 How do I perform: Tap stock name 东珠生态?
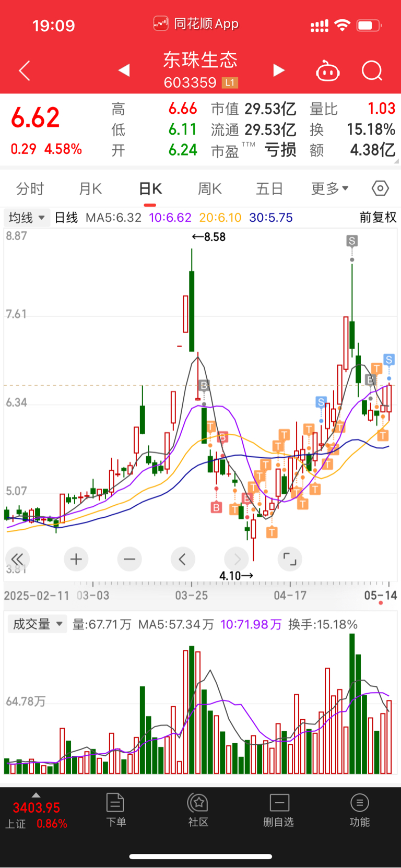[200, 60]
